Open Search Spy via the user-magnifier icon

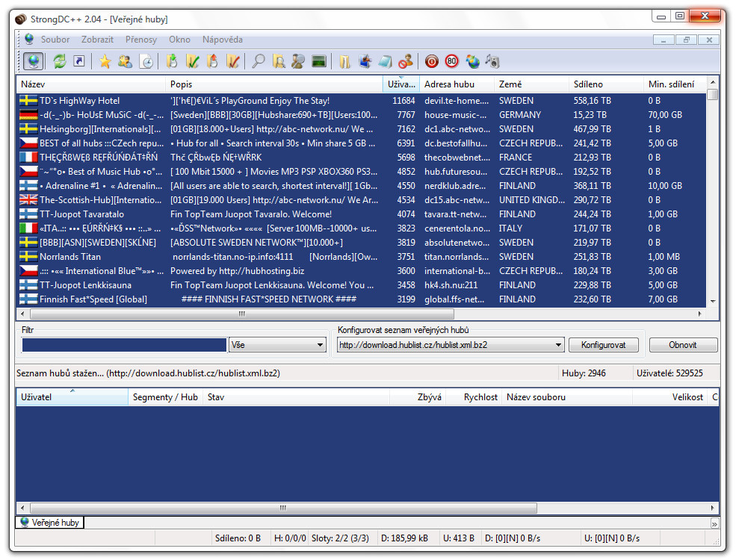point(299,61)
